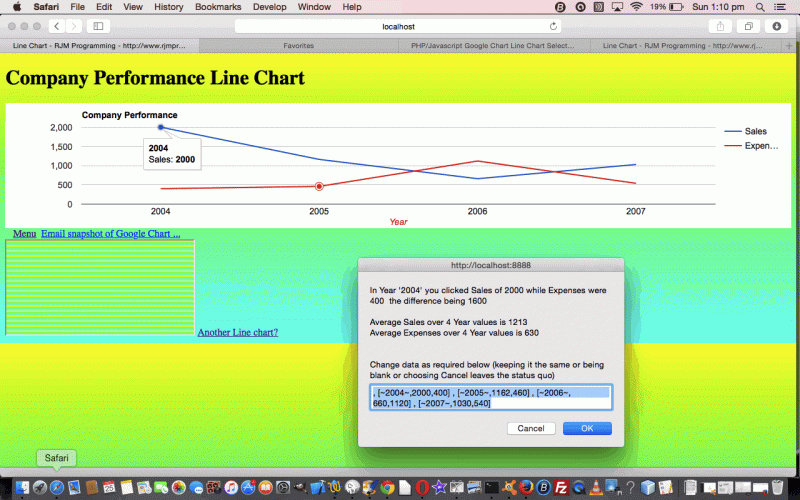Open the Develop menu

[269, 7]
